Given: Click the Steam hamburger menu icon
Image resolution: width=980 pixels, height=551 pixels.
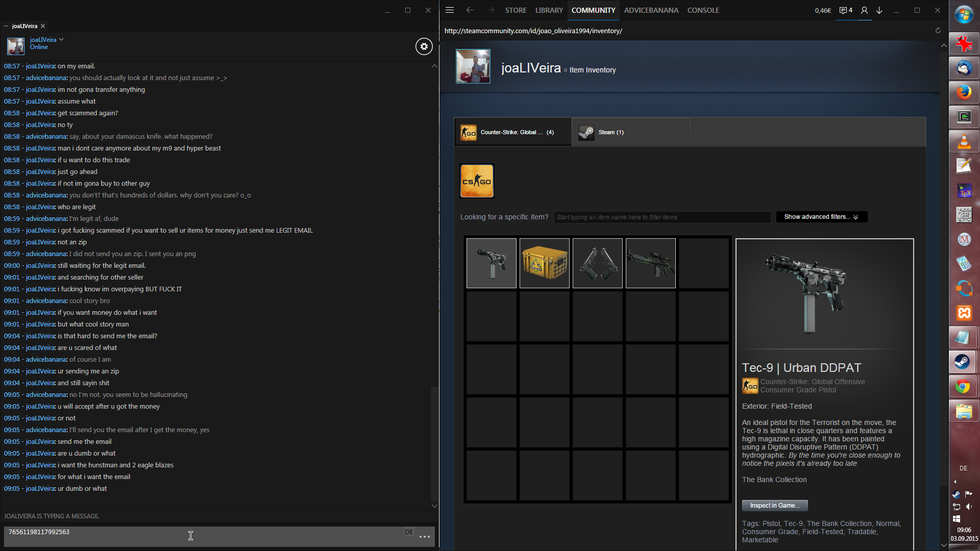Looking at the screenshot, I should tap(450, 10).
